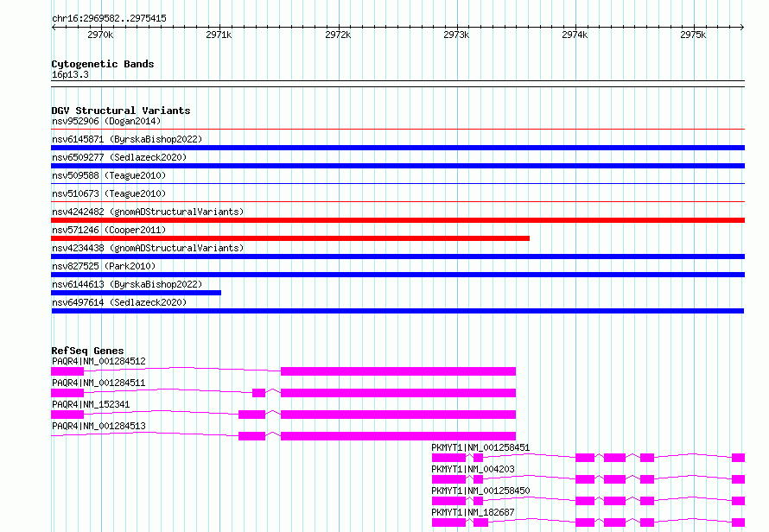This screenshot has height=532, width=769.
Task: Select variant nsv6497614 (Sedlazeck2020) label
Action: (x=119, y=302)
